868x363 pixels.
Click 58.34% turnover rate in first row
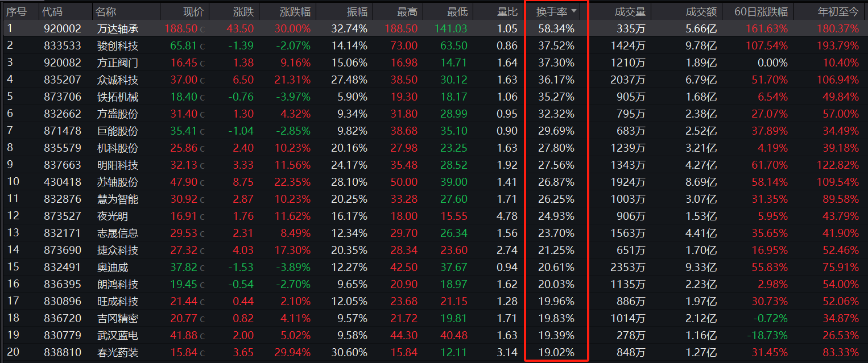click(x=555, y=28)
